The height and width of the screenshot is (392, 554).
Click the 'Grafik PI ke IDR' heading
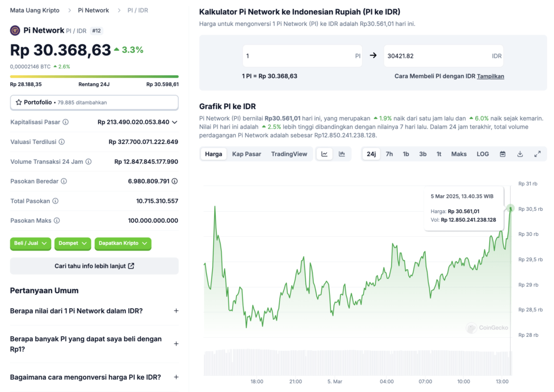[228, 107]
